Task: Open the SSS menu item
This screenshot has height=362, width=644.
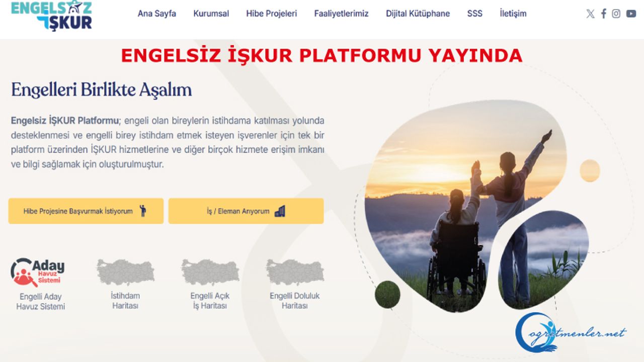Action: (475, 14)
